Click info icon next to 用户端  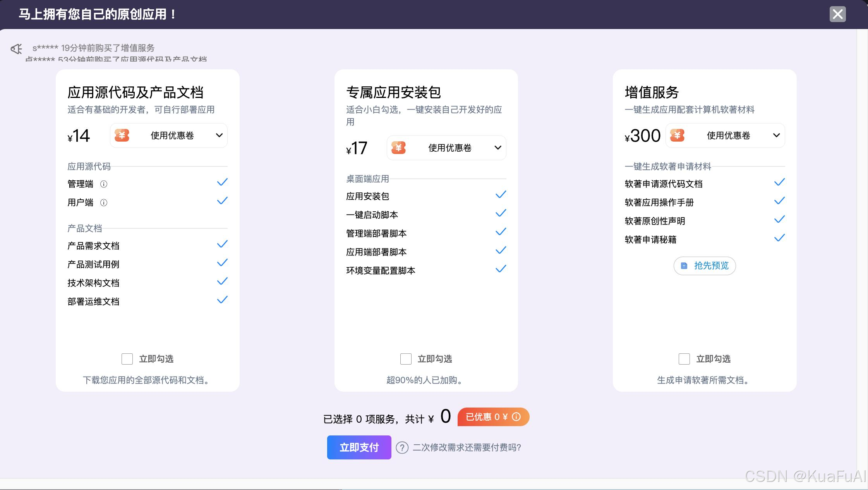[104, 202]
